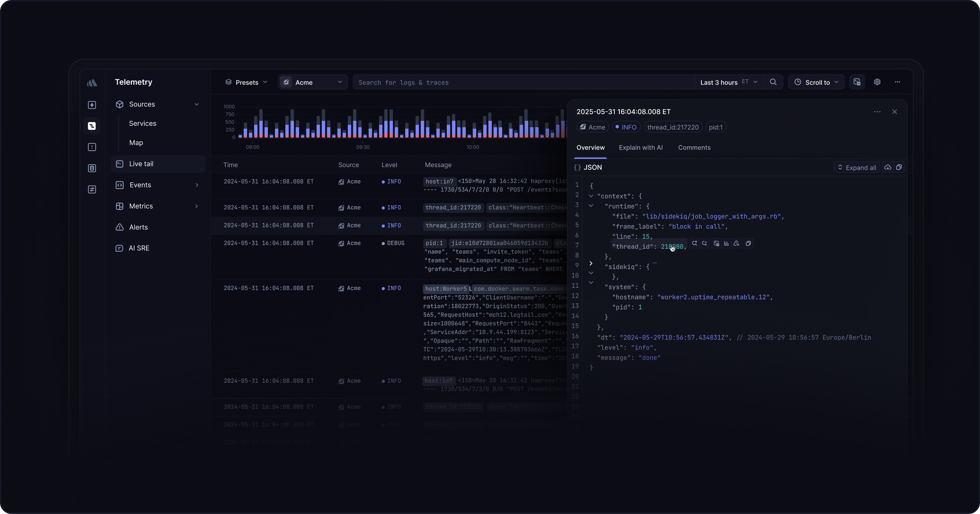The height and width of the screenshot is (514, 980).
Task: Expand the collapsed sidekiq JSON node
Action: coord(591,263)
